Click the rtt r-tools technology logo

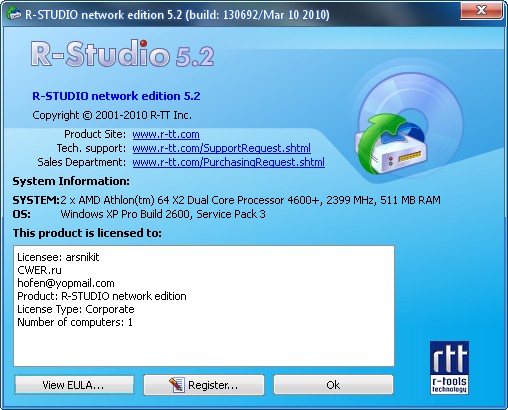click(x=449, y=367)
